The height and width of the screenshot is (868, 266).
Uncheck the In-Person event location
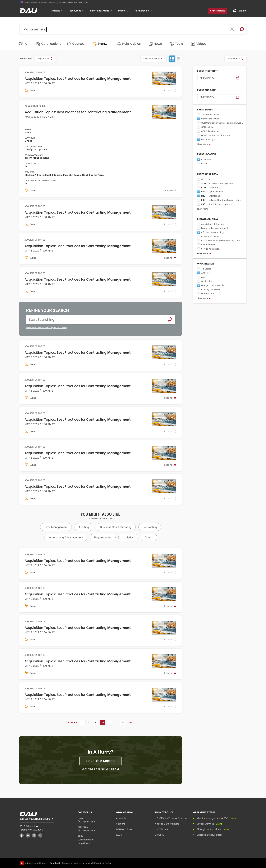pos(199,159)
